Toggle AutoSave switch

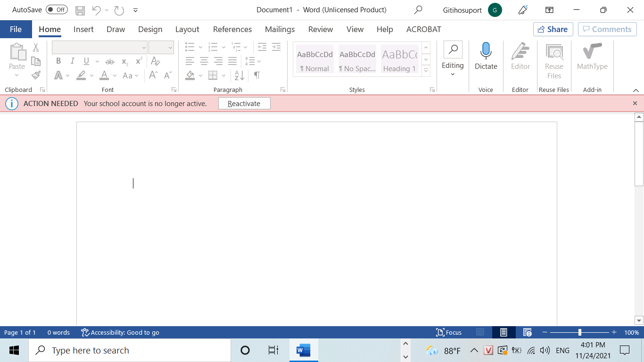(x=57, y=10)
